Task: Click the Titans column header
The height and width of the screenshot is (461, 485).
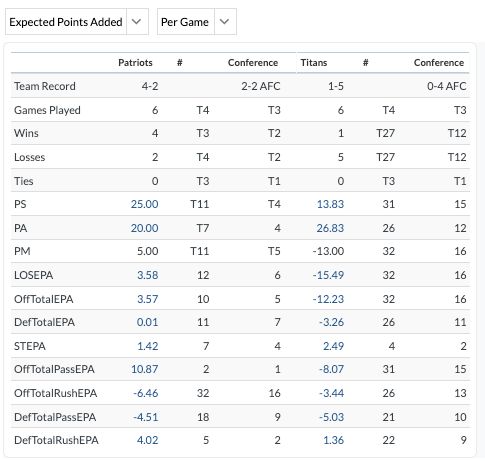Action: tap(314, 63)
